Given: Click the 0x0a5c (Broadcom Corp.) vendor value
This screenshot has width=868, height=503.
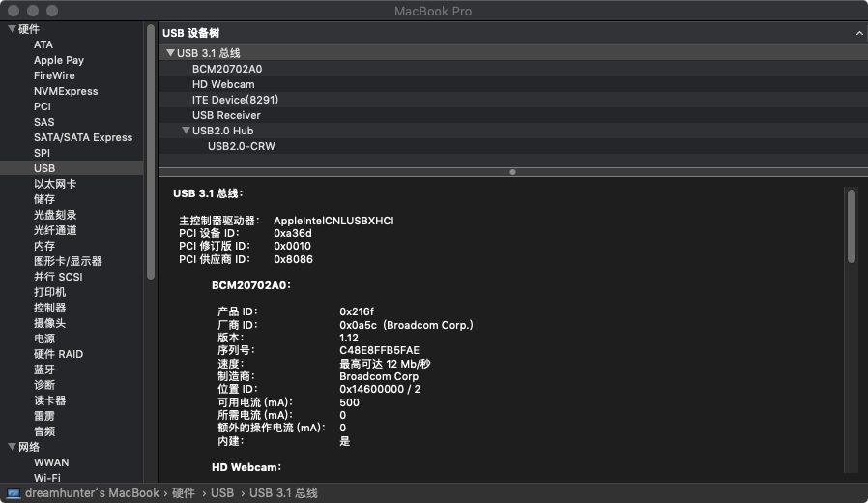Looking at the screenshot, I should pyautogui.click(x=406, y=325).
